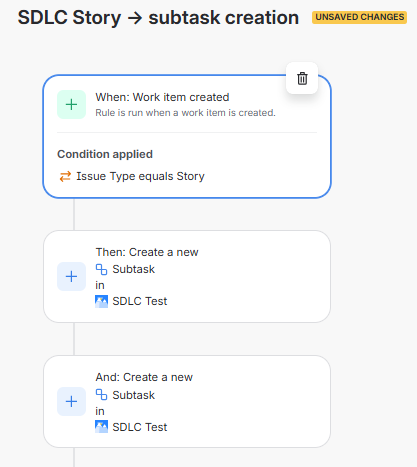Viewport: 417px width, 467px height.
Task: Click the SDLC Test project avatar in And action
Action: click(x=101, y=427)
